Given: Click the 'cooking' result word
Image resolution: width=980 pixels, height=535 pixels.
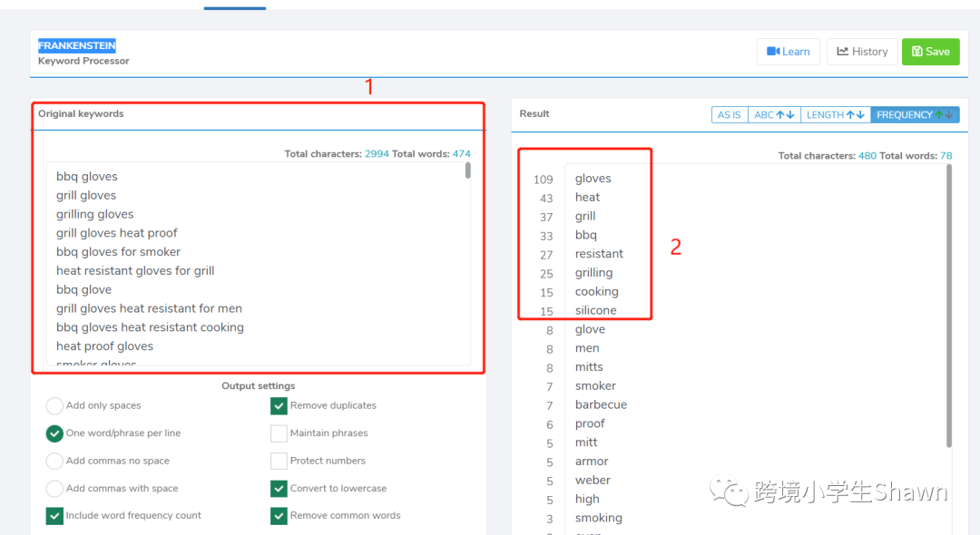Looking at the screenshot, I should pyautogui.click(x=597, y=292).
